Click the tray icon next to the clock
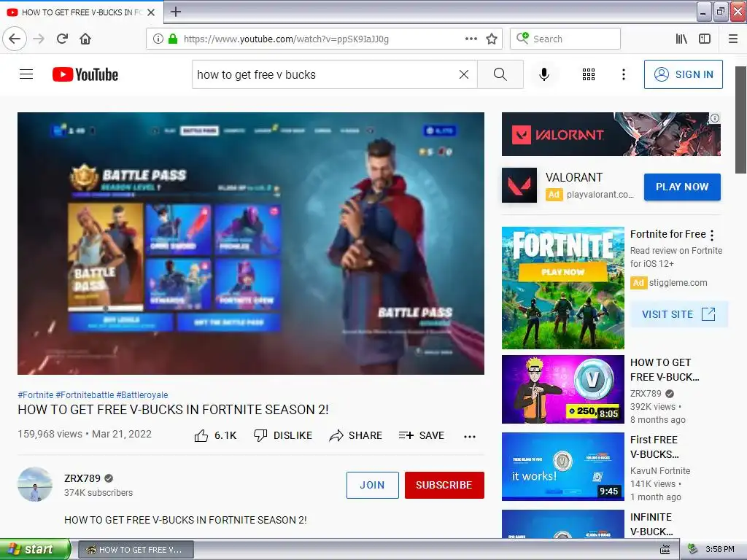This screenshot has height=560, width=747. click(x=692, y=550)
